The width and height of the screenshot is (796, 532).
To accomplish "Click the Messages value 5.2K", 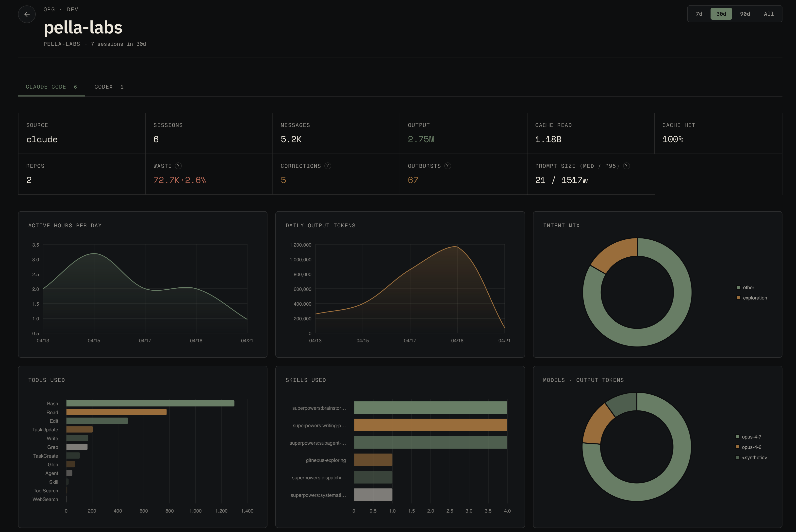I will [x=291, y=140].
